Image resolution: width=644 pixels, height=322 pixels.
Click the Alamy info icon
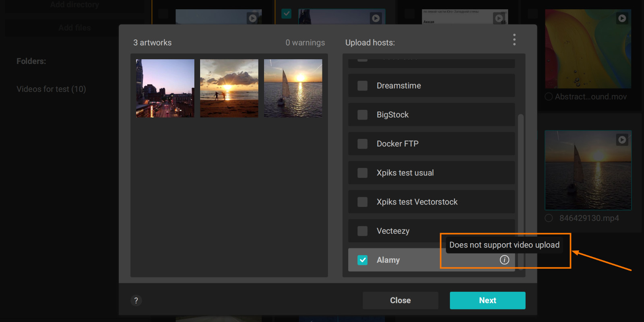tap(504, 260)
